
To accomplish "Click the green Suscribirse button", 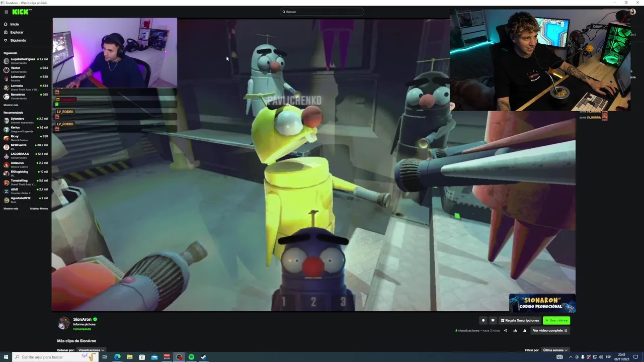I will 556,320.
